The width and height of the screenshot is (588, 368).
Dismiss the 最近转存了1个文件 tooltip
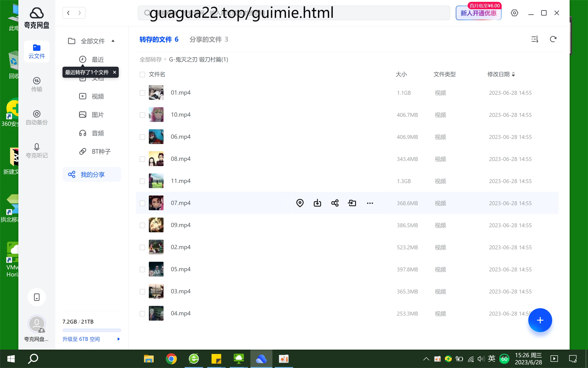point(114,72)
